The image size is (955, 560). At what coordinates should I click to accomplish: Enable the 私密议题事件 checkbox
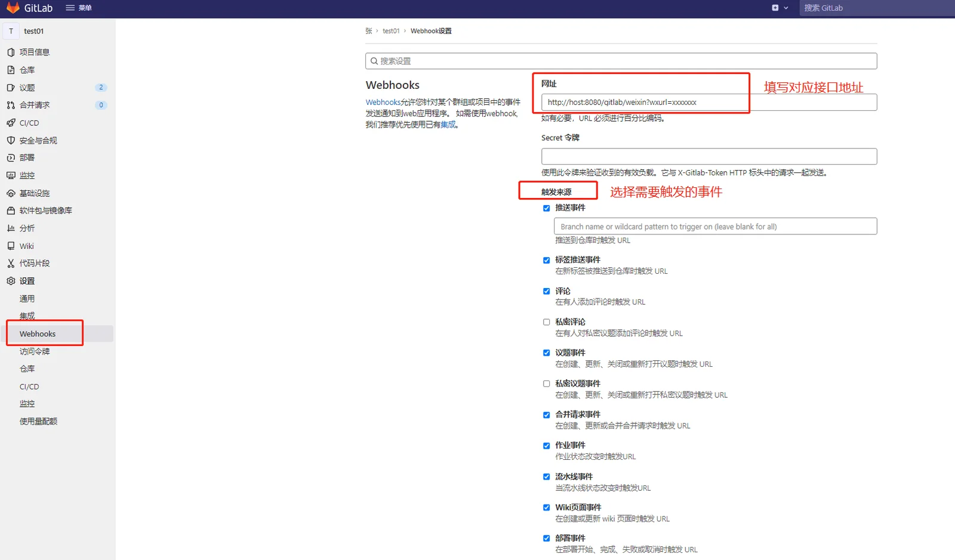coord(546,383)
